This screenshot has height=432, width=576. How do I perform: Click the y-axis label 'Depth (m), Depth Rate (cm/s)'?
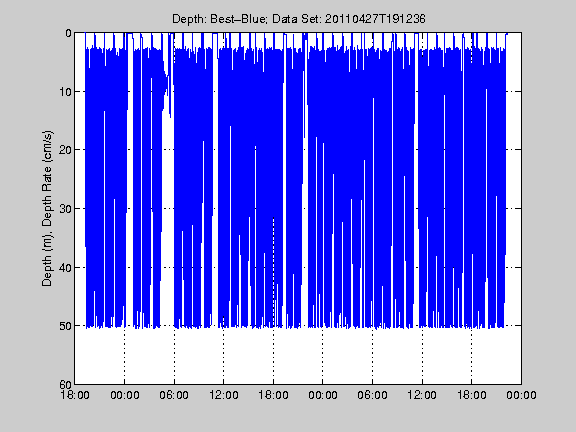(x=47, y=208)
